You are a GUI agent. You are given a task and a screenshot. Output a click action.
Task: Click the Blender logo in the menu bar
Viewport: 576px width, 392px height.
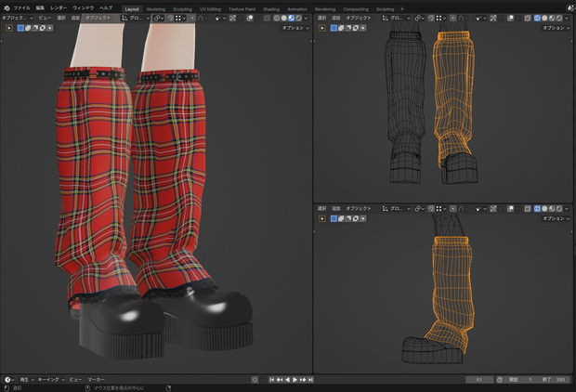pos(7,7)
